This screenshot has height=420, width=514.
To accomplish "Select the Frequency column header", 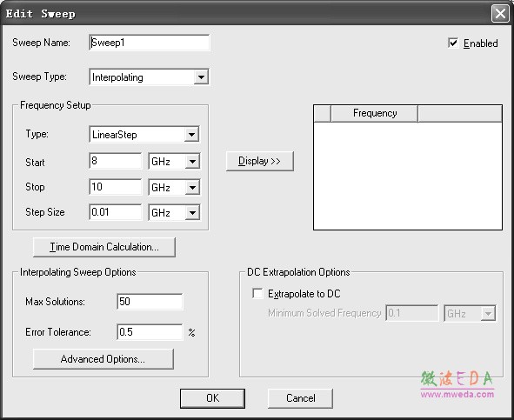I will pyautogui.click(x=374, y=113).
